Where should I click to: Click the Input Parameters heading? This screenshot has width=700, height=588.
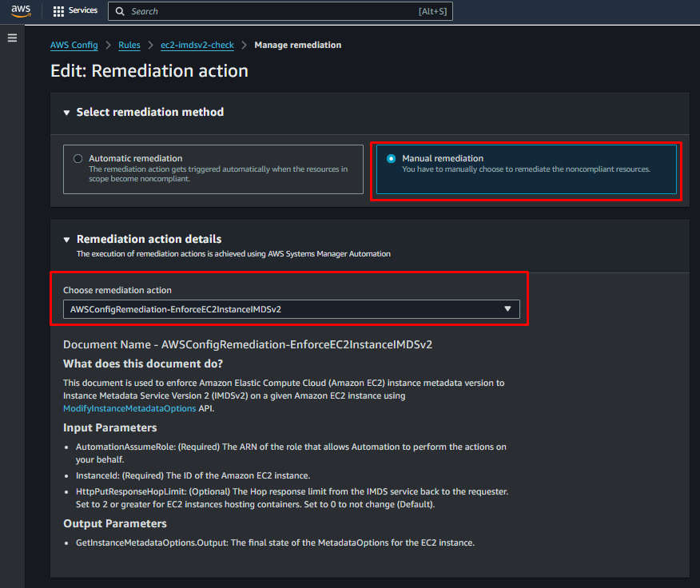coord(109,427)
